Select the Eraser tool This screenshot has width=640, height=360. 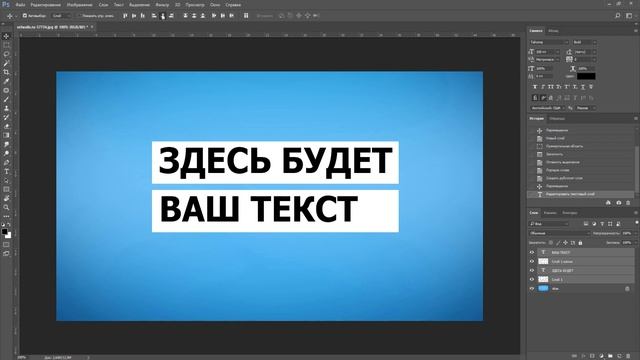6,126
